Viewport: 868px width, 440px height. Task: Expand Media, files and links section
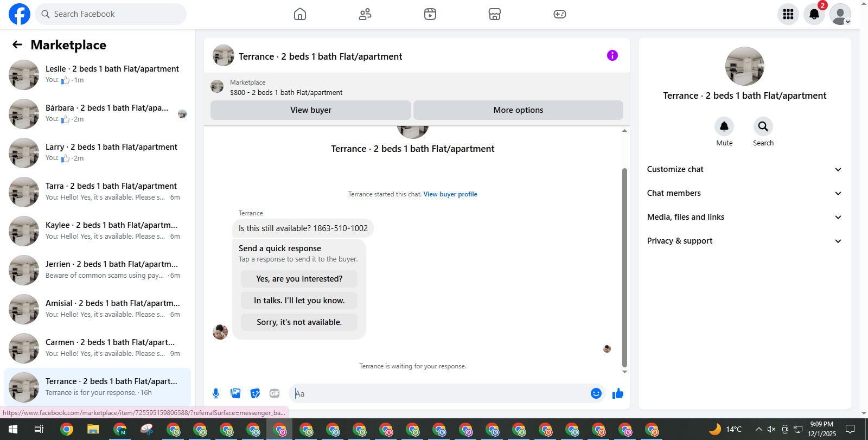click(x=745, y=217)
